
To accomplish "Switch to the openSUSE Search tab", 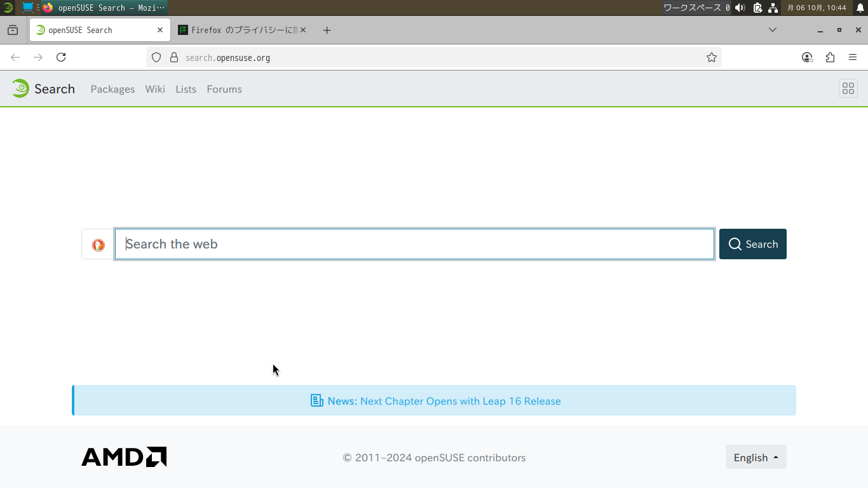I will click(100, 30).
